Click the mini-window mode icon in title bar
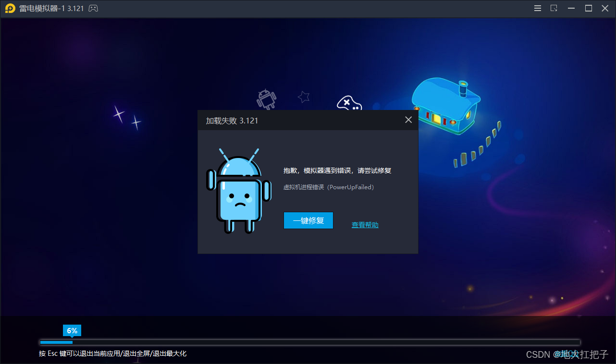This screenshot has height=364, width=616. (x=554, y=8)
